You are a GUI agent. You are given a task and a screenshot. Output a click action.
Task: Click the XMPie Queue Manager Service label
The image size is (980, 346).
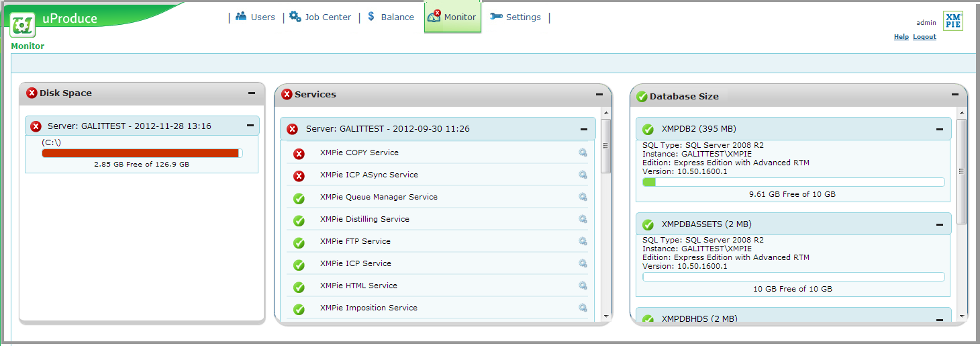379,197
